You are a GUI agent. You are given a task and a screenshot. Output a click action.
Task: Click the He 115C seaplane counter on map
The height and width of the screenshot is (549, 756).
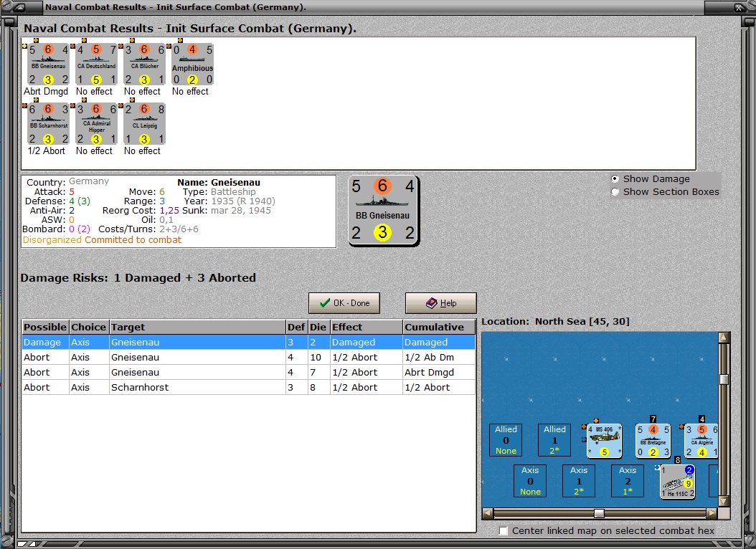pyautogui.click(x=677, y=482)
